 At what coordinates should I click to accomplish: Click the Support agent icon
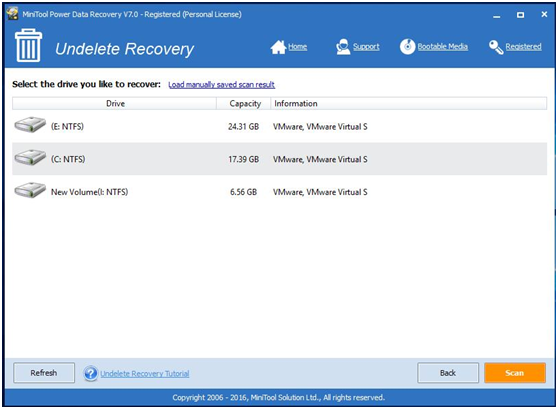pos(343,47)
